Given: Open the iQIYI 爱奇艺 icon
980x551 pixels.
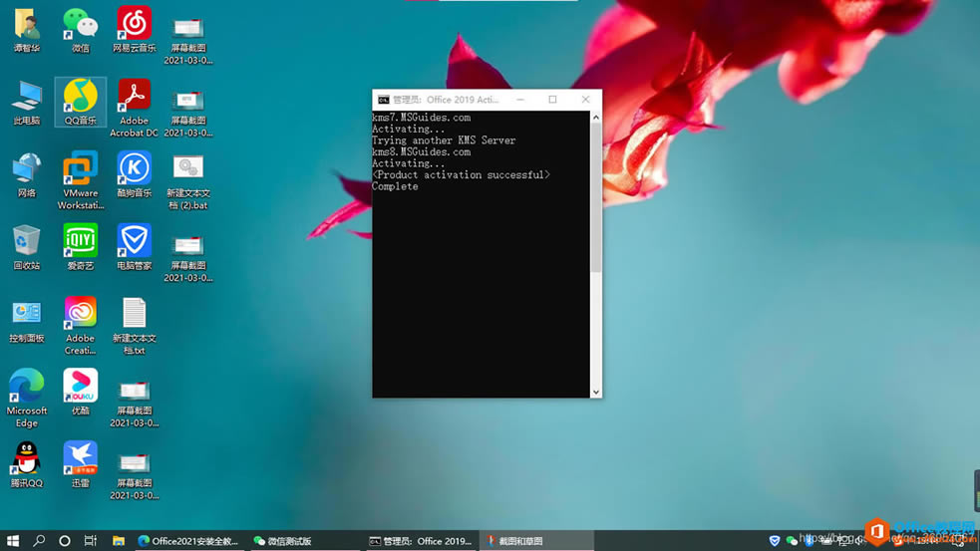Looking at the screenshot, I should pos(80,242).
